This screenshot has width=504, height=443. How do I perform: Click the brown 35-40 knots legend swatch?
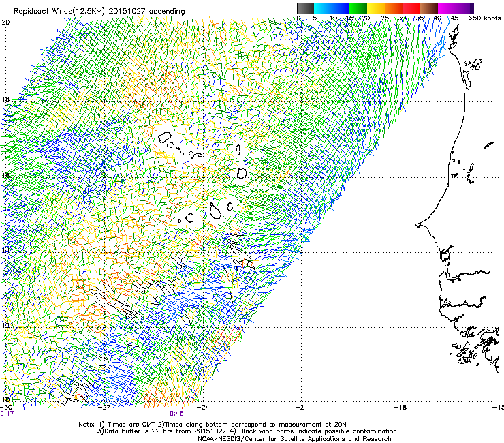click(429, 8)
